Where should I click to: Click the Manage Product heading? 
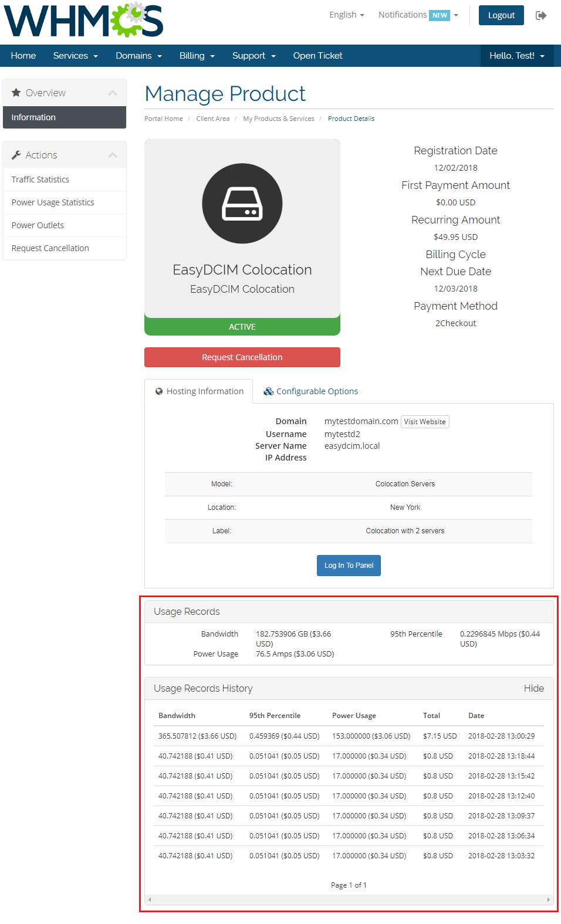tap(225, 94)
